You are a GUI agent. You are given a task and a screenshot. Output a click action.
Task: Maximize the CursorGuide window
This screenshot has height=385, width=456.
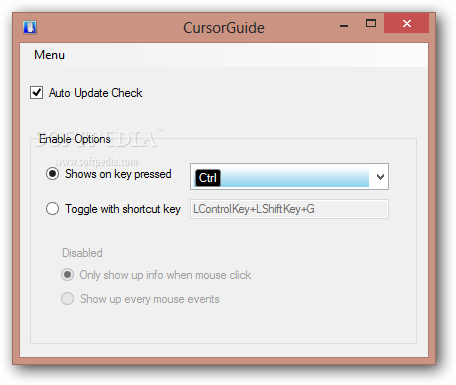[x=371, y=23]
